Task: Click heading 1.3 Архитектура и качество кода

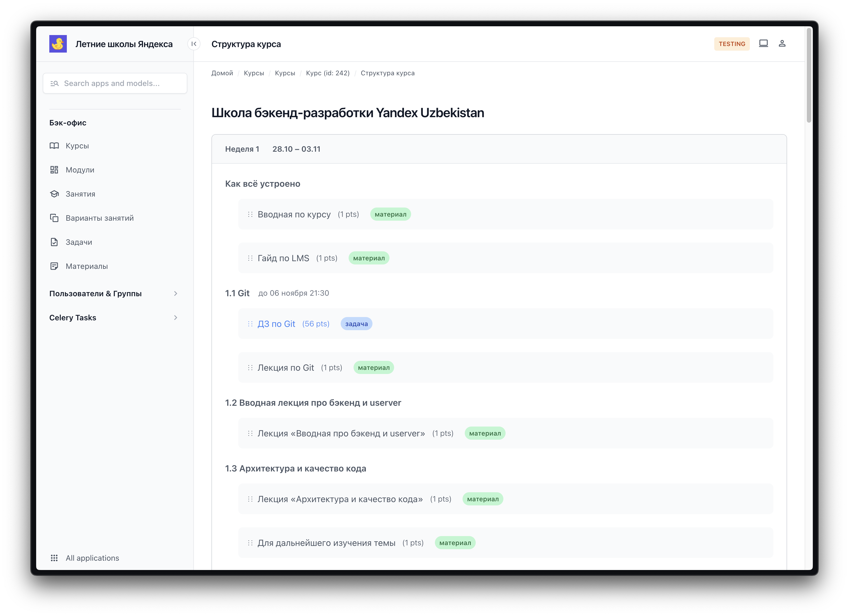Action: (296, 468)
